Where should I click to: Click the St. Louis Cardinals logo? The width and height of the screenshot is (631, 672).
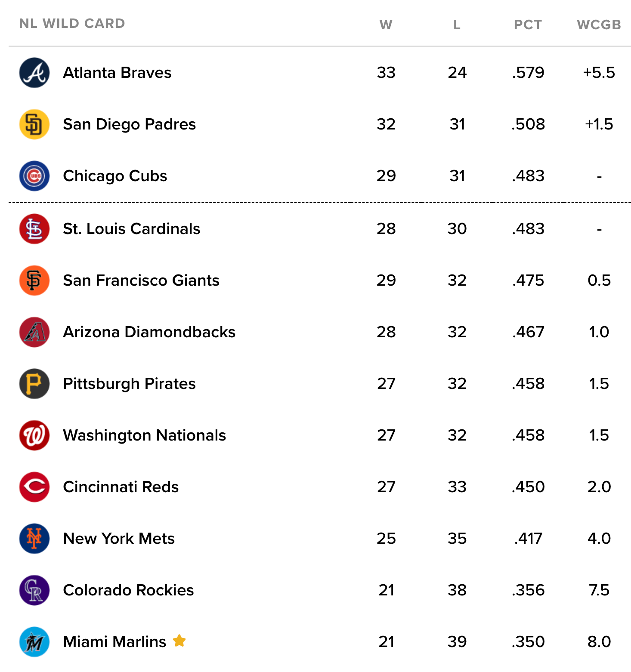click(34, 229)
